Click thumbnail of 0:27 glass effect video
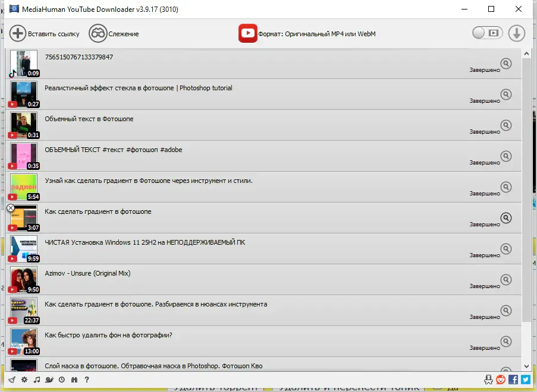The width and height of the screenshot is (537, 392). click(x=24, y=94)
